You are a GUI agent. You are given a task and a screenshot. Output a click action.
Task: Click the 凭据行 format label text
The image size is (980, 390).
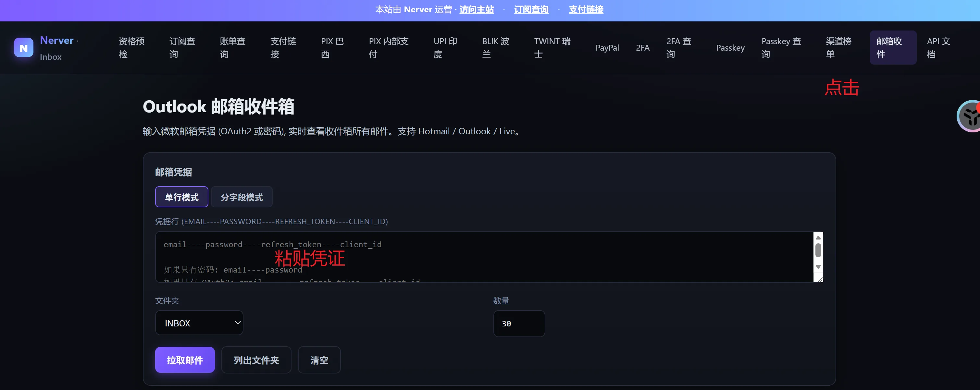(x=271, y=221)
